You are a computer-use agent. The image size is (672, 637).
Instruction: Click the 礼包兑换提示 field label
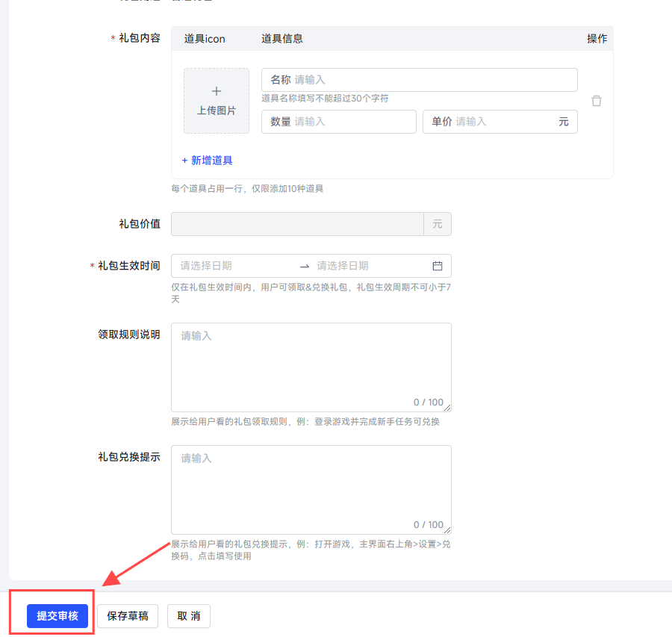[129, 457]
